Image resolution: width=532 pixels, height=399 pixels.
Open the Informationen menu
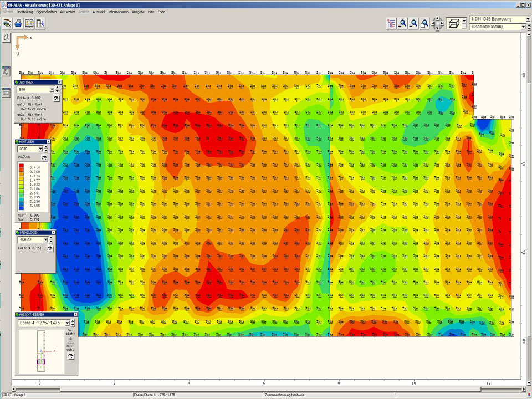(x=118, y=12)
